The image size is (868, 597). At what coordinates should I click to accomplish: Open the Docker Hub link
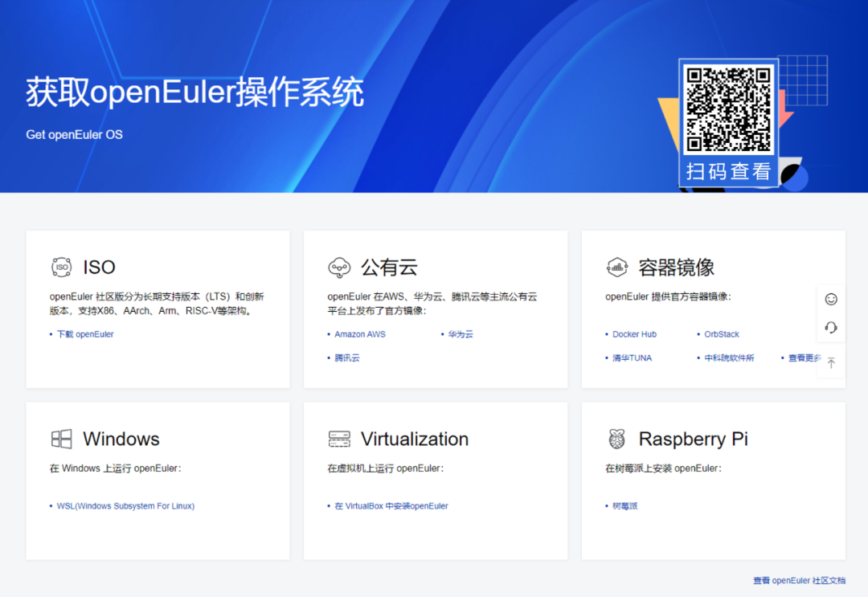coord(634,334)
